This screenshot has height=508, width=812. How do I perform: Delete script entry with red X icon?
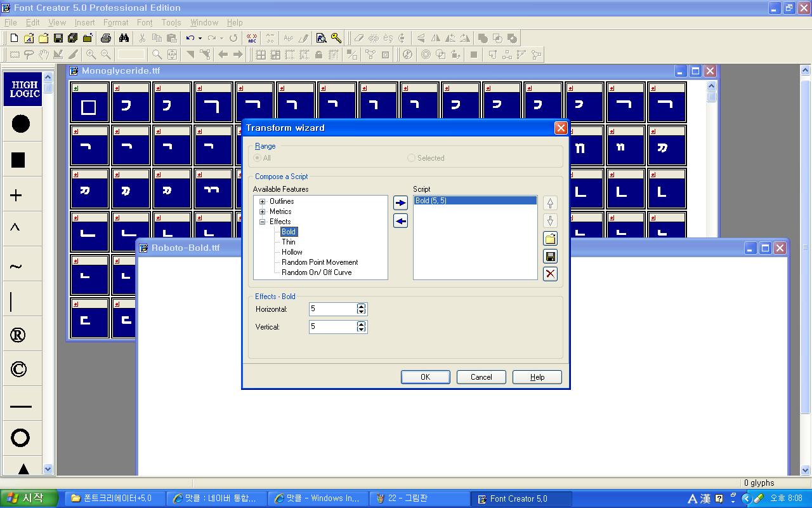(x=550, y=274)
